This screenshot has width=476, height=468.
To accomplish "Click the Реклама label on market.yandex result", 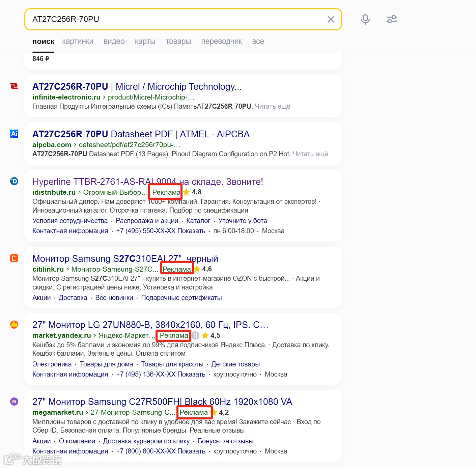I will pos(174,335).
